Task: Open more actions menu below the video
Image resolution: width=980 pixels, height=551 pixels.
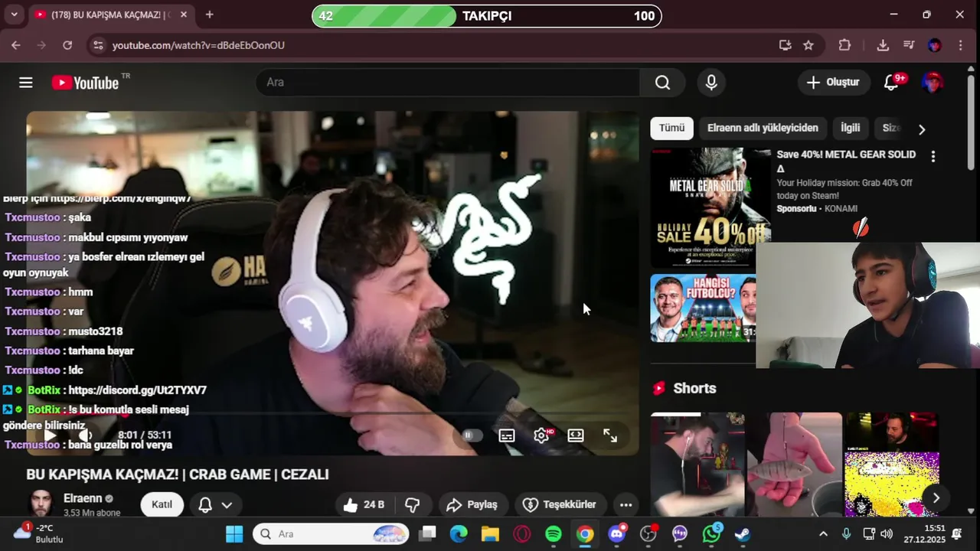Action: click(x=626, y=504)
